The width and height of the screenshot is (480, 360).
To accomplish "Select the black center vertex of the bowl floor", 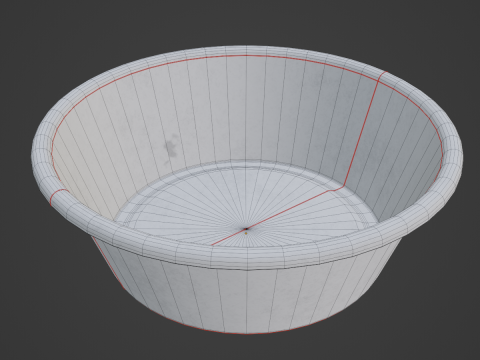I will [246, 229].
